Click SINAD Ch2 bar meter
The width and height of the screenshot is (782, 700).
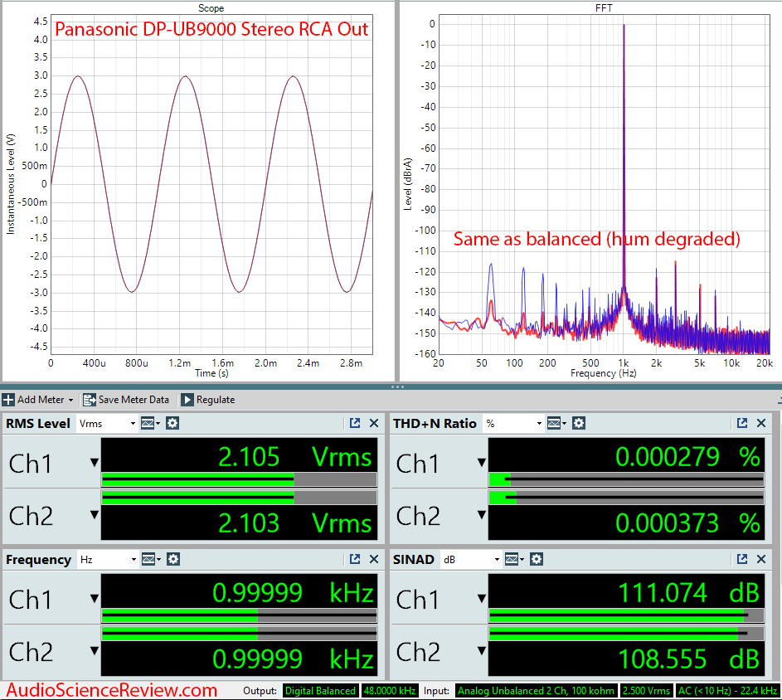pos(626,634)
